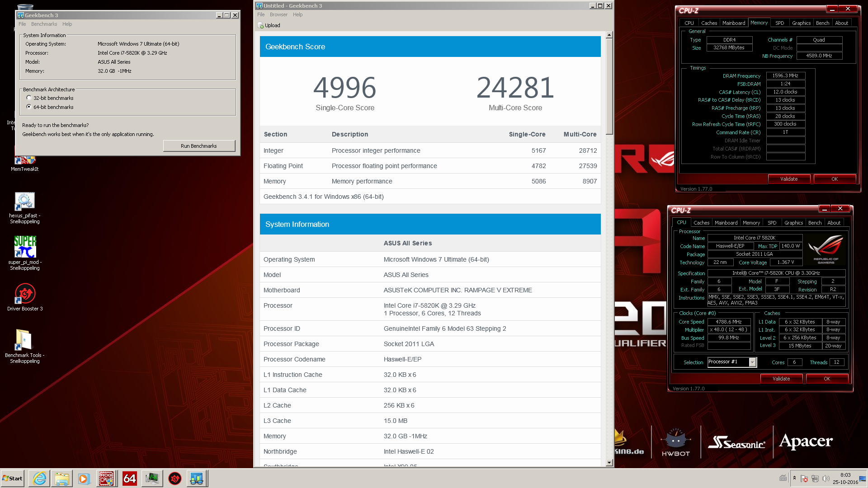The image size is (868, 488).
Task: Switch to the Memory tab in the lower CPU-Z window
Action: [x=751, y=223]
